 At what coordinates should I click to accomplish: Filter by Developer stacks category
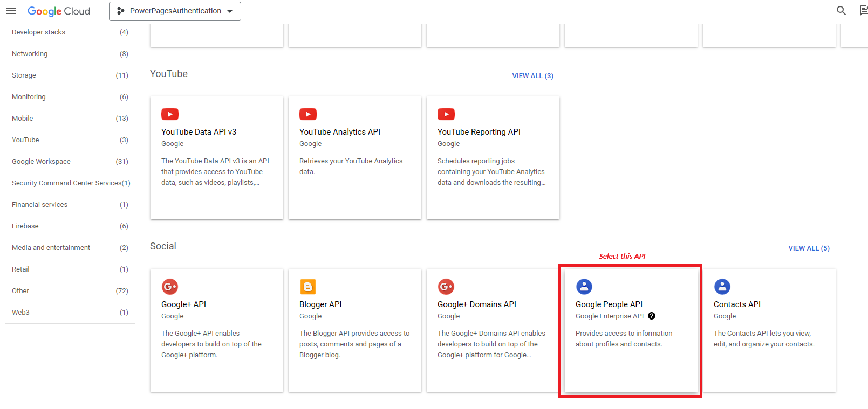point(70,32)
